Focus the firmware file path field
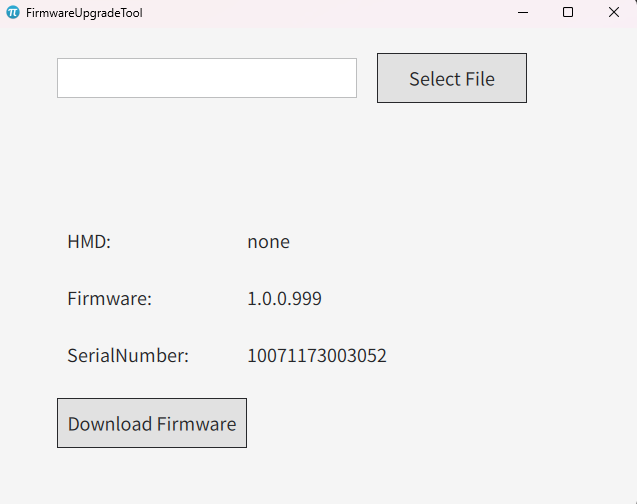Viewport: 637px width, 504px height. tap(207, 78)
